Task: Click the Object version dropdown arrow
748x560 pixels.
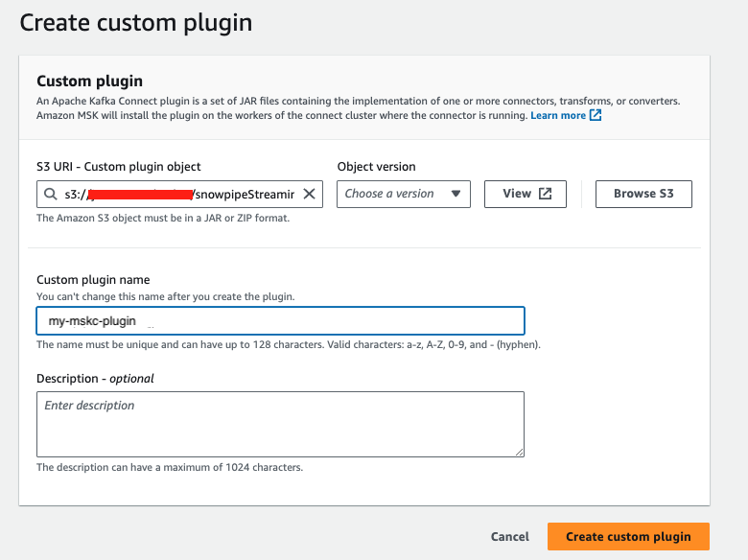Action: coord(456,194)
